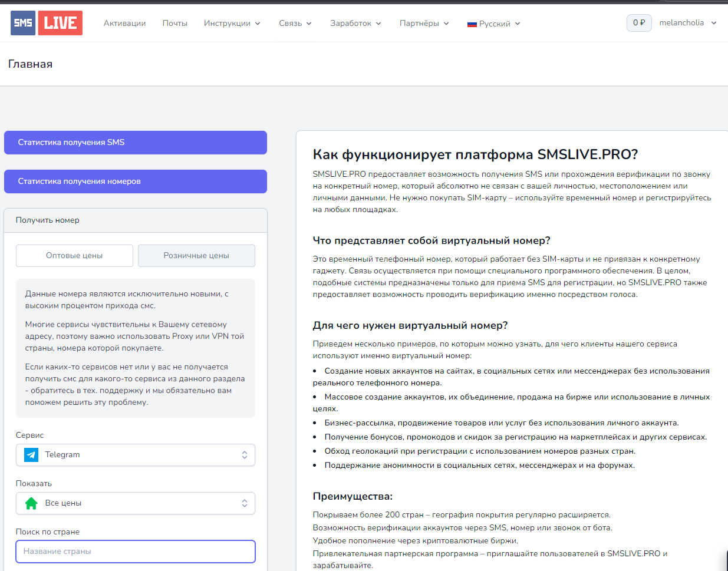Click the Преимущества: heading
The height and width of the screenshot is (571, 728).
pos(353,496)
